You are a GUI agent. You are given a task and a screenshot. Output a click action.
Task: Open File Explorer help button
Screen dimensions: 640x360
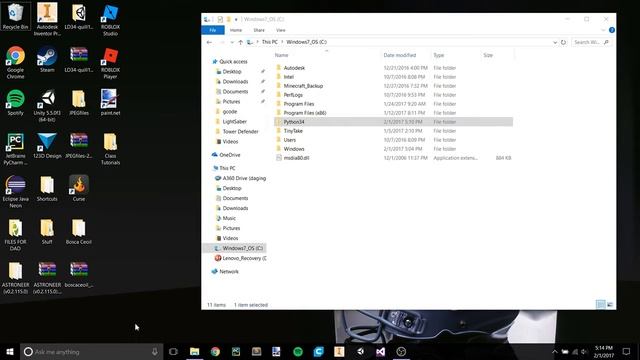click(x=611, y=30)
